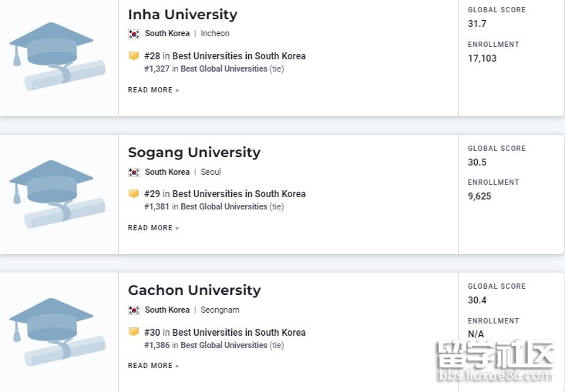Click Read More under Sogang University
Screen dimensions: 565x392
(x=153, y=228)
